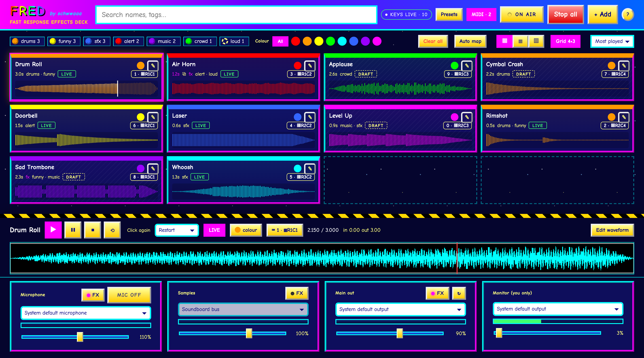Open help with the question mark button

point(627,15)
